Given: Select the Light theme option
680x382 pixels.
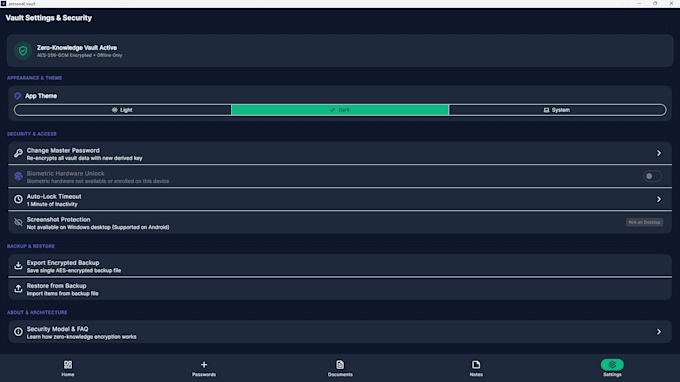Looking at the screenshot, I should [x=123, y=110].
